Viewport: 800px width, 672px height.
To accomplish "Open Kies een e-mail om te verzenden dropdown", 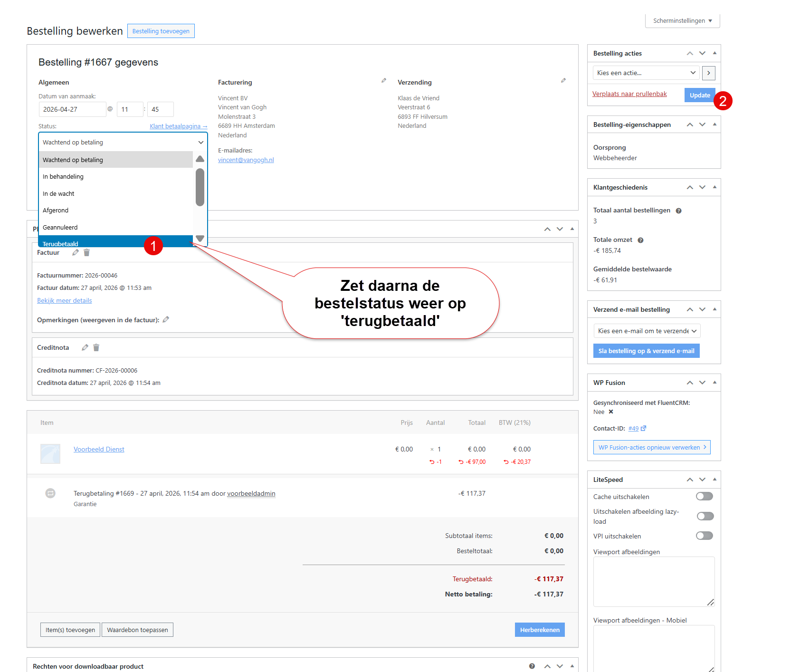I will coord(647,331).
